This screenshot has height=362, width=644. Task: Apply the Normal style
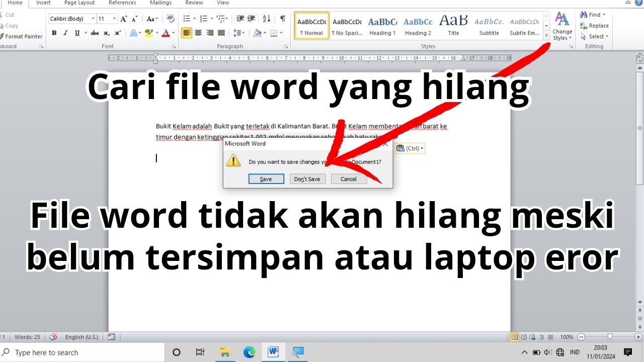(x=312, y=26)
